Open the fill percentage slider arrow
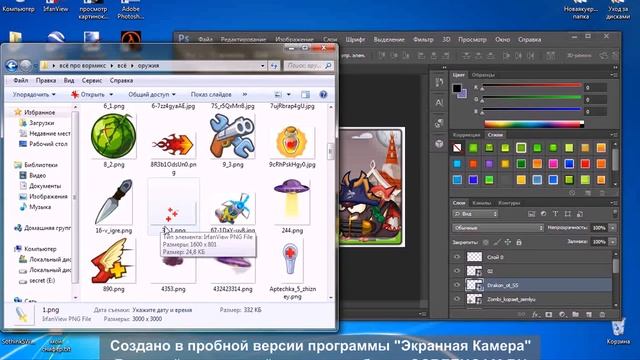This screenshot has width=640, height=360. click(x=613, y=242)
